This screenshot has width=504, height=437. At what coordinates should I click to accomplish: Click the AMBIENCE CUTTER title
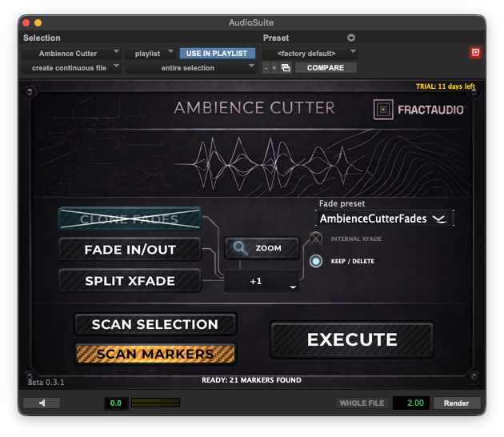(254, 108)
